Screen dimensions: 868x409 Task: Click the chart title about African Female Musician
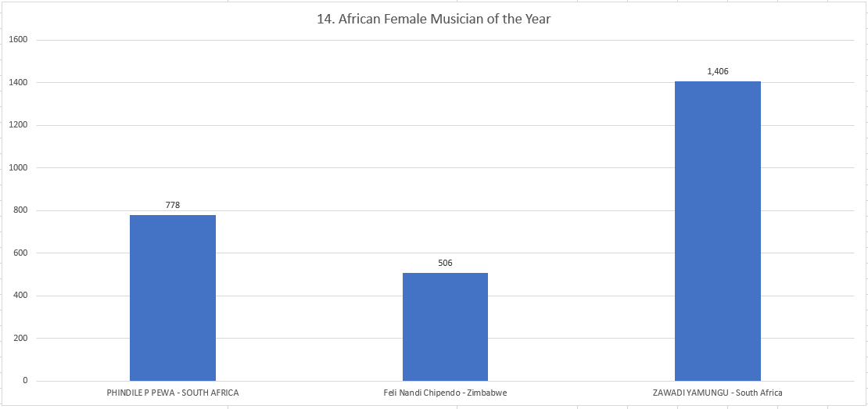point(434,19)
